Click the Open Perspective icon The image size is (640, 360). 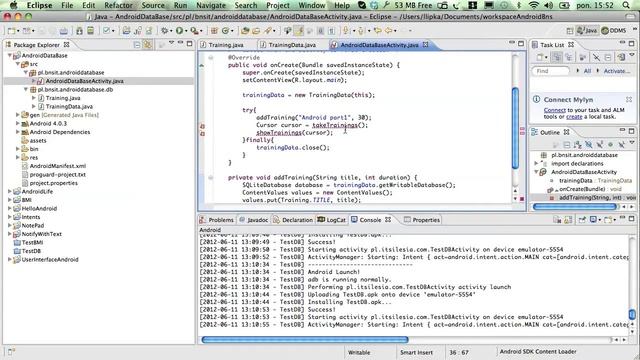click(570, 31)
